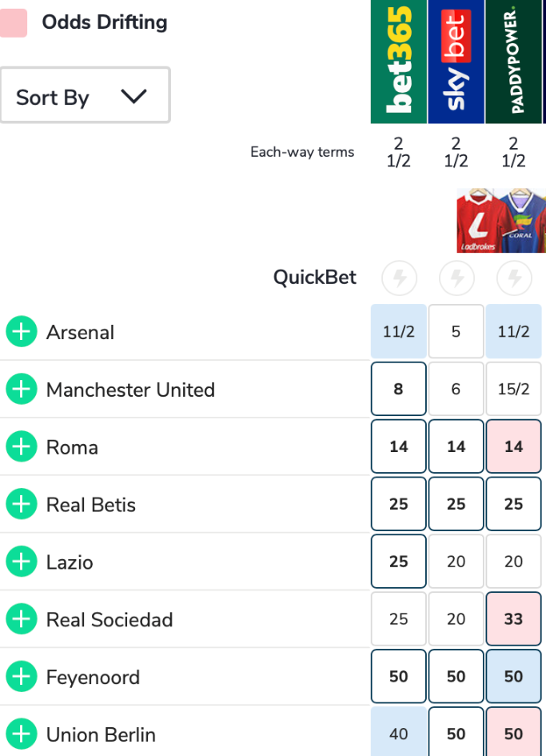Toggle QuickBet lightning for Sky Bet
Viewport: 546px width, 756px height.
pos(456,278)
